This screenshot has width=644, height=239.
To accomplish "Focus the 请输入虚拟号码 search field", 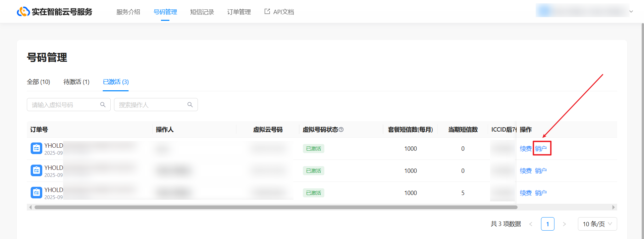I will coord(64,105).
